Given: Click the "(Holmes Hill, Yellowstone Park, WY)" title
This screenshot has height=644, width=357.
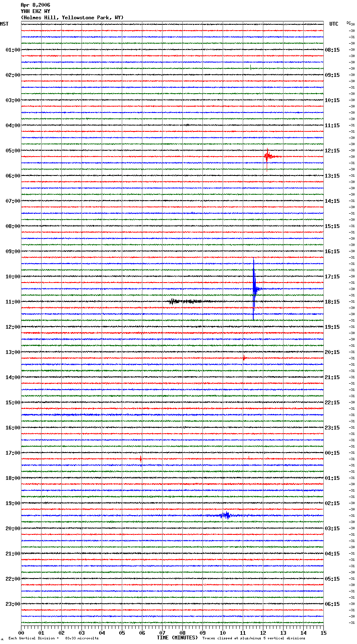Looking at the screenshot, I should (72, 18).
